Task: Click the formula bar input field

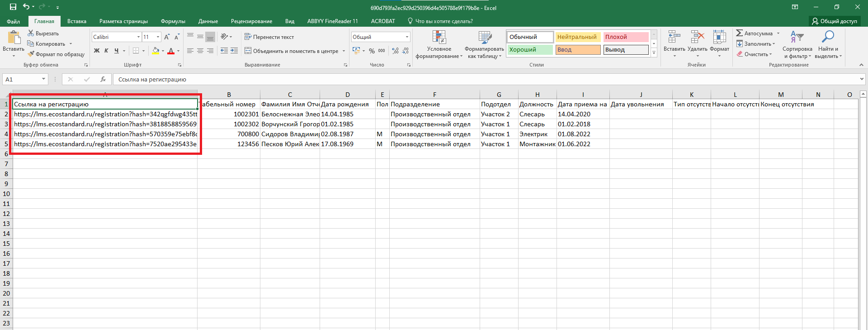Action: (x=486, y=79)
